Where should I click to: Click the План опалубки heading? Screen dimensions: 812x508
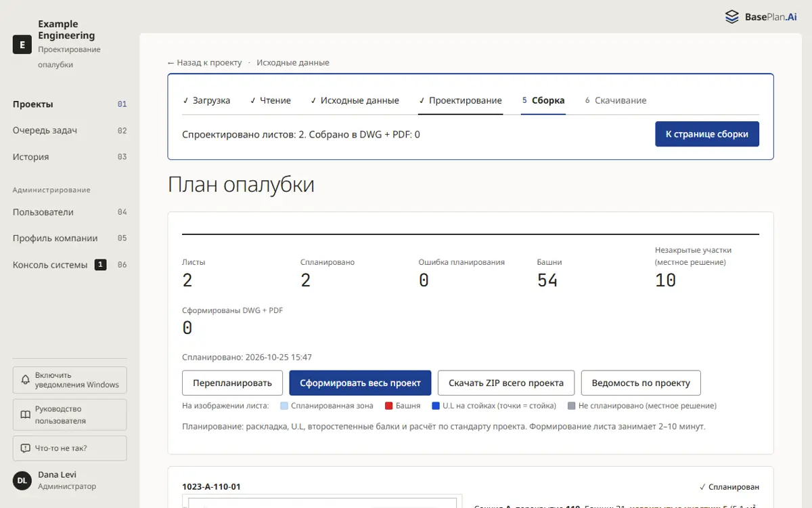tap(241, 184)
